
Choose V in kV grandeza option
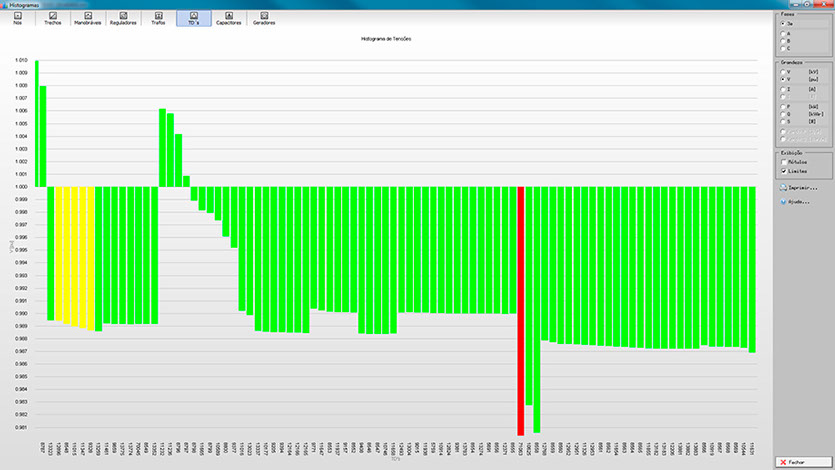(x=783, y=72)
